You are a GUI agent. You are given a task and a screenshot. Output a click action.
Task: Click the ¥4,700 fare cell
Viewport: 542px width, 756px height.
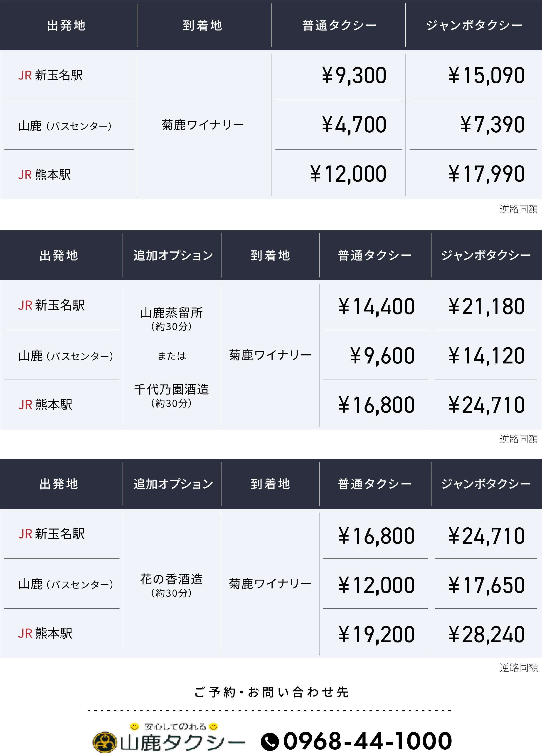[x=354, y=125]
